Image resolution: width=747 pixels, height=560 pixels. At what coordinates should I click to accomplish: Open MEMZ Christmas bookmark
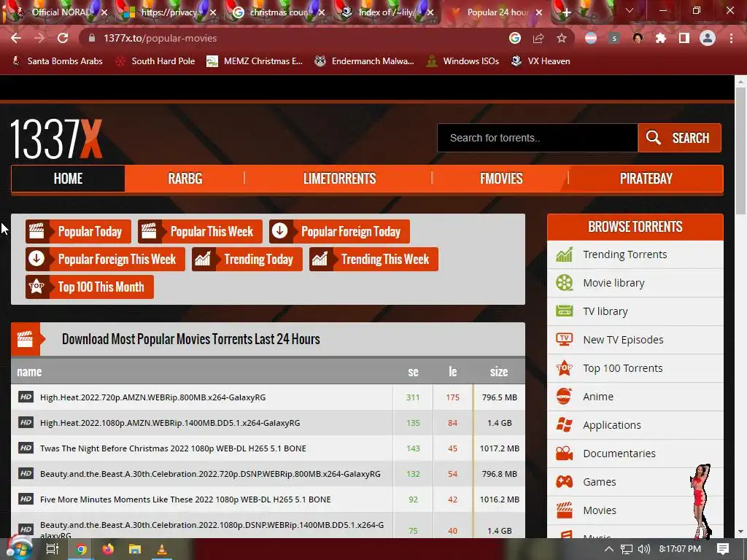click(x=255, y=61)
